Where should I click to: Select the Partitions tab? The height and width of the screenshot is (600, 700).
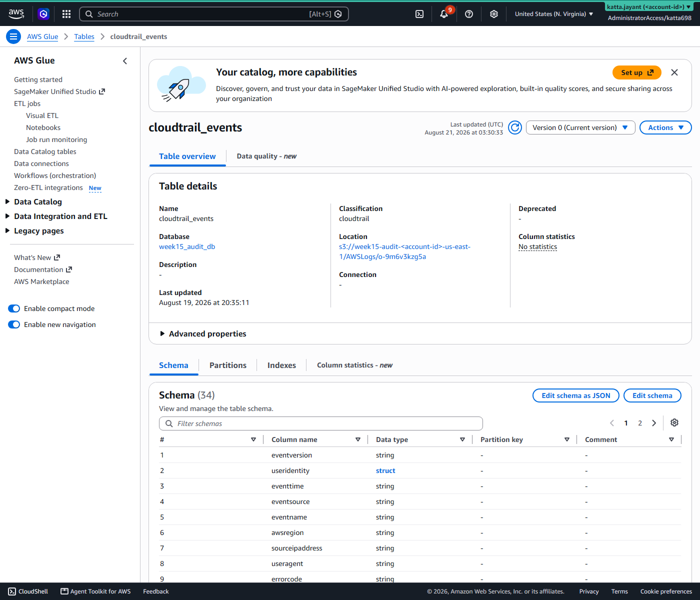(x=228, y=365)
